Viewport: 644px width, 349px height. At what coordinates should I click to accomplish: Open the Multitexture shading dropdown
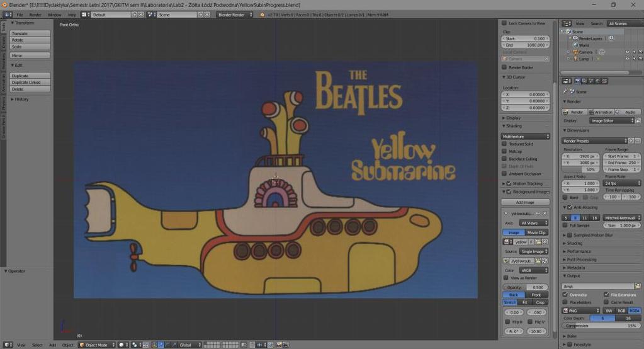click(x=525, y=136)
